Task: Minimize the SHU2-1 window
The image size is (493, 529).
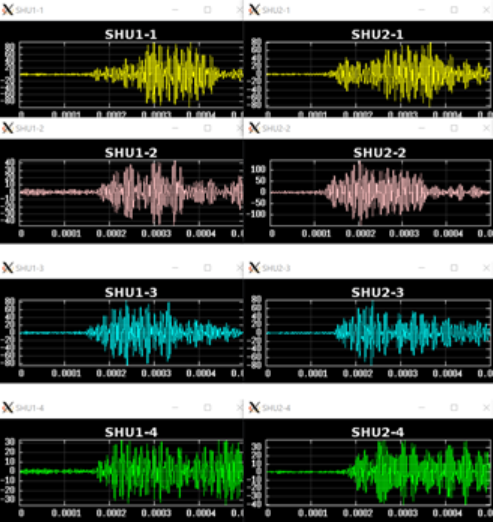Action: click(x=421, y=10)
